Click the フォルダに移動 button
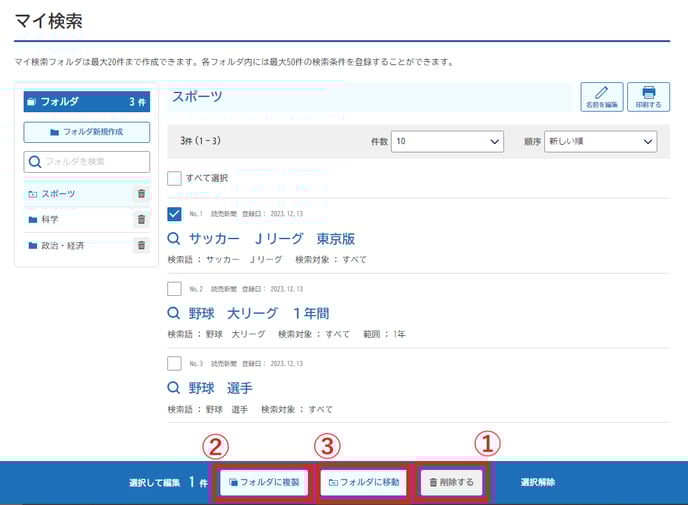 coord(364,482)
